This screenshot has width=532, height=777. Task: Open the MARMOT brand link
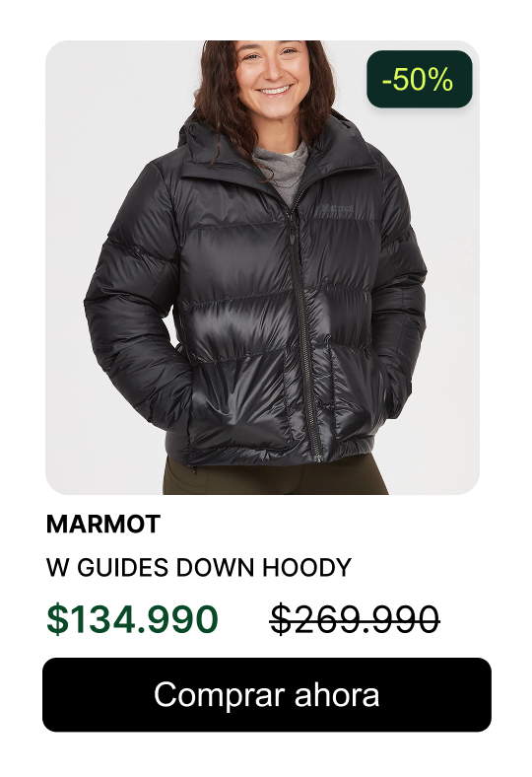[x=103, y=524]
